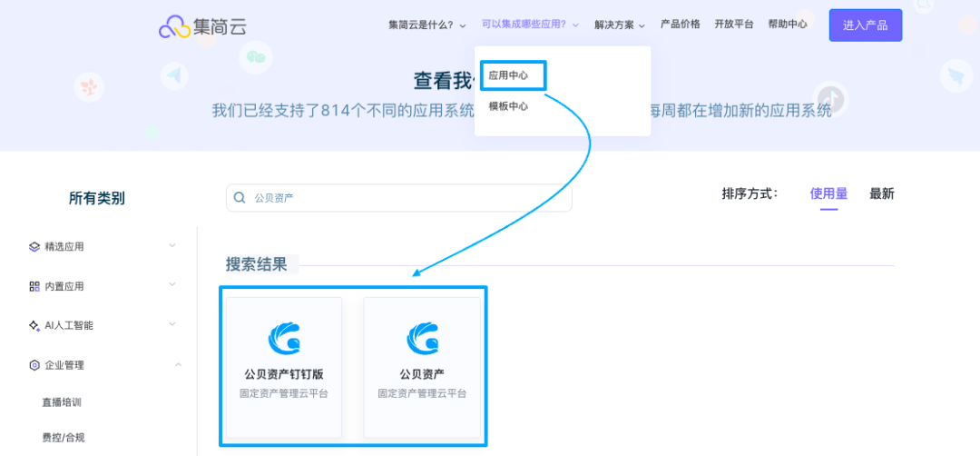Collapse the 企业管理 category chevron

click(178, 364)
